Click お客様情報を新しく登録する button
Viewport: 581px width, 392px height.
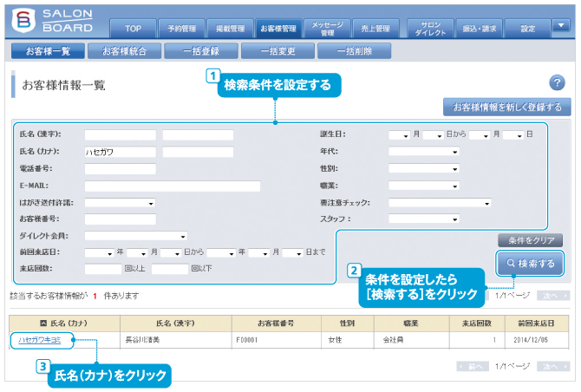tap(506, 108)
